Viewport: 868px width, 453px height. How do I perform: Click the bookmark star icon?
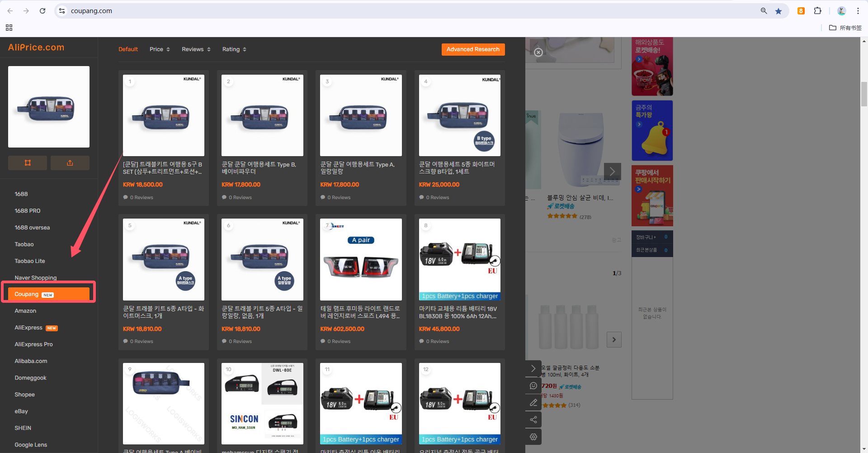(x=778, y=11)
